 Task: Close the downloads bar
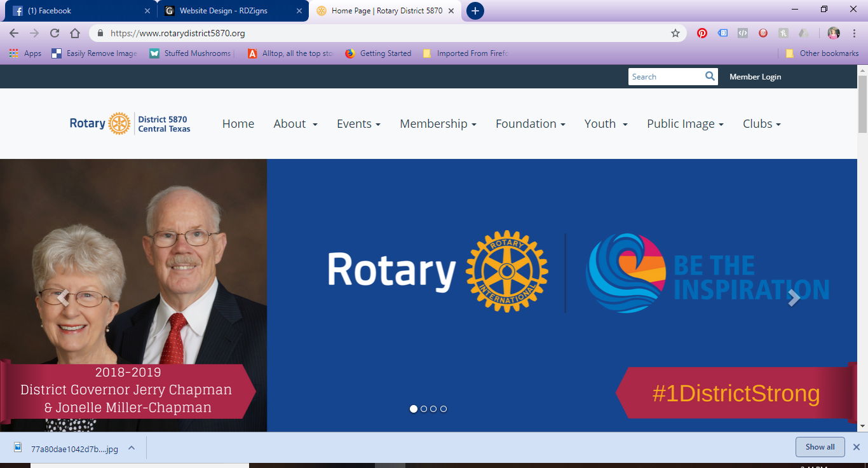[x=856, y=447]
